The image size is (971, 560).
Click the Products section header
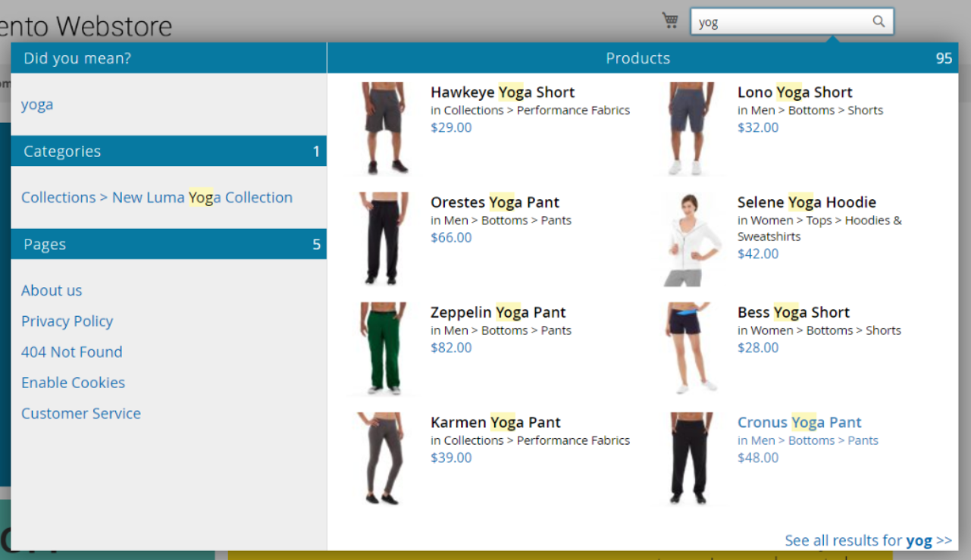(x=637, y=58)
